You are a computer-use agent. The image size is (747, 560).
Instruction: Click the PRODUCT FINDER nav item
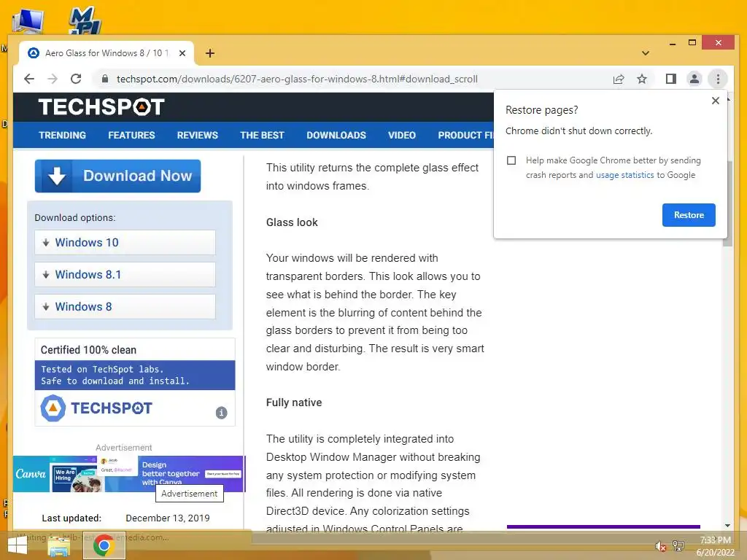coord(465,135)
